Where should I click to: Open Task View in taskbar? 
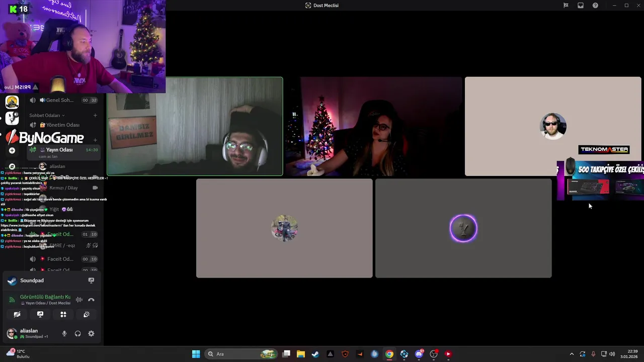286,354
